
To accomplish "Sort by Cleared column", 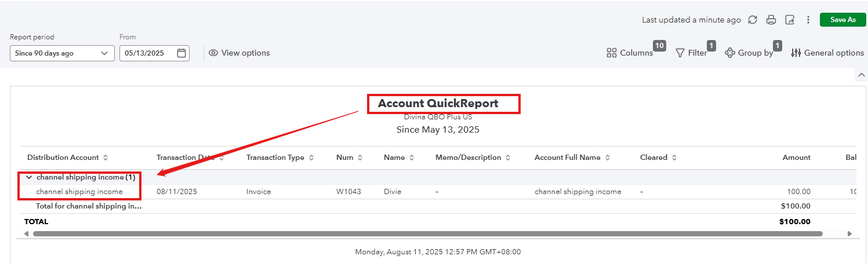I will tap(674, 158).
